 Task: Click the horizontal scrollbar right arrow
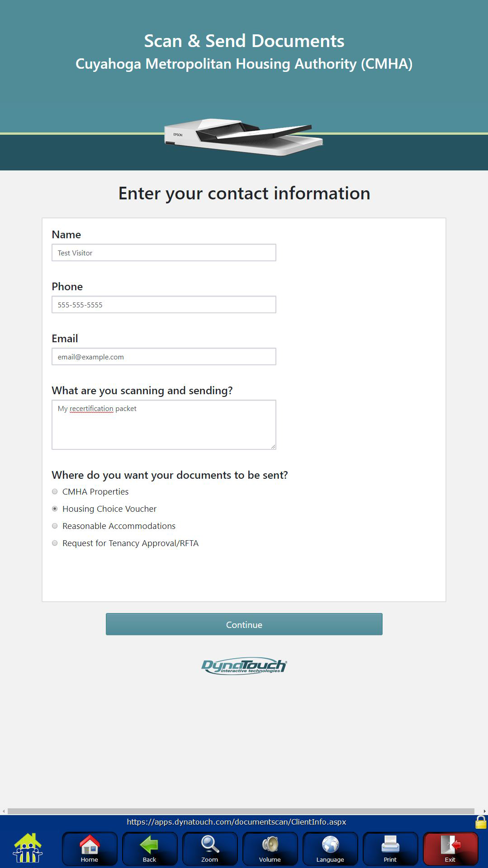point(485,811)
